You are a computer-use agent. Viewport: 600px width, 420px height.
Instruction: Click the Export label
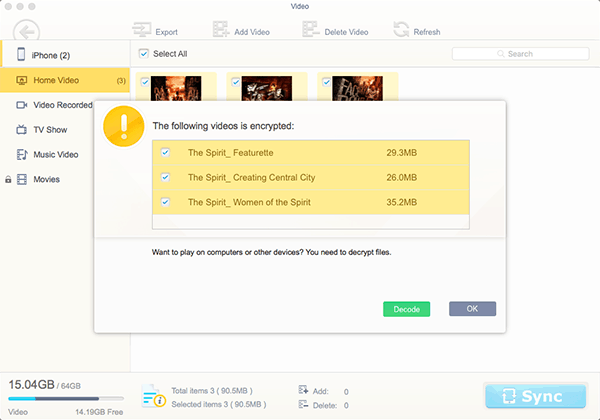pyautogui.click(x=166, y=32)
